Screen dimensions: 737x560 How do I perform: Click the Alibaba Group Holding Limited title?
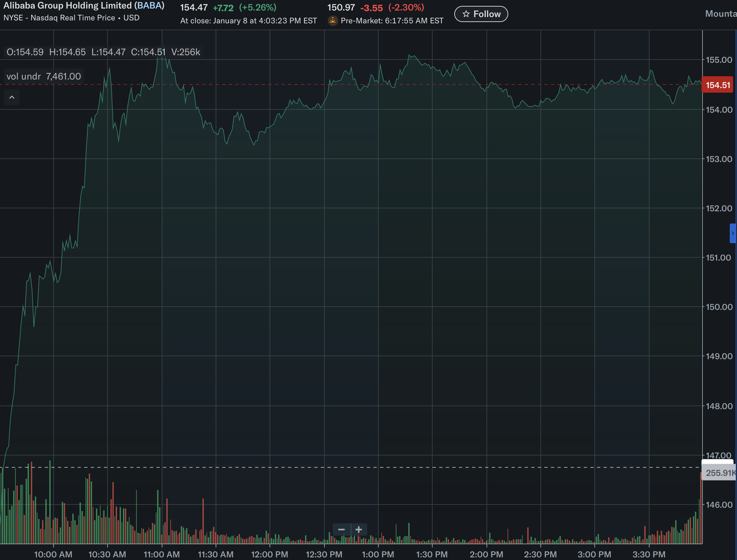click(67, 6)
